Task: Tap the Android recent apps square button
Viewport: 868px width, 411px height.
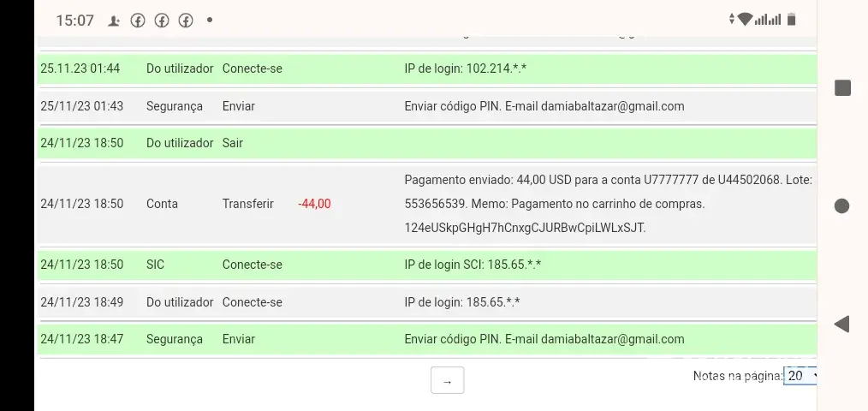Action: pyautogui.click(x=842, y=88)
